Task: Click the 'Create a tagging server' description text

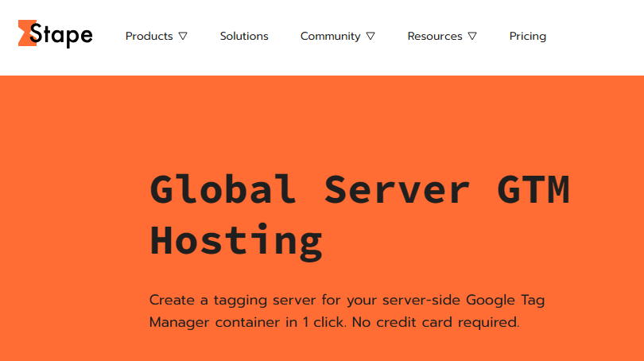Action: coord(347,311)
